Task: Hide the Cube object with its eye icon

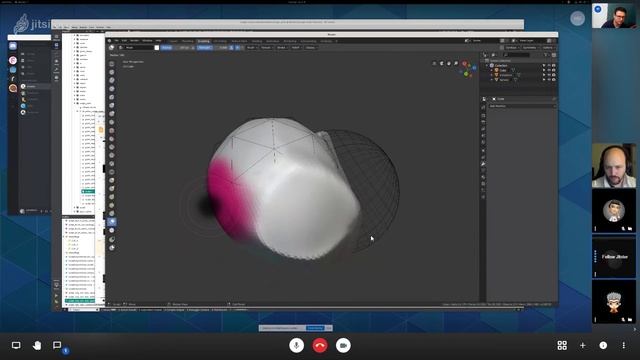Action: (549, 70)
